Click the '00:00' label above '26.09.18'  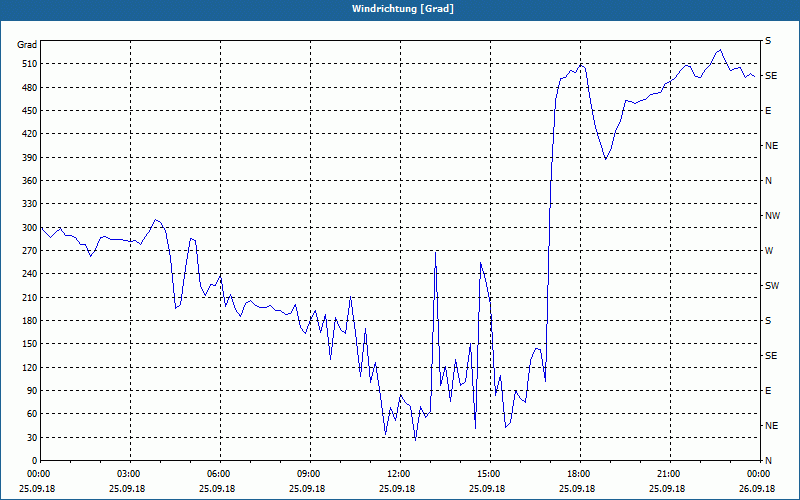point(759,473)
